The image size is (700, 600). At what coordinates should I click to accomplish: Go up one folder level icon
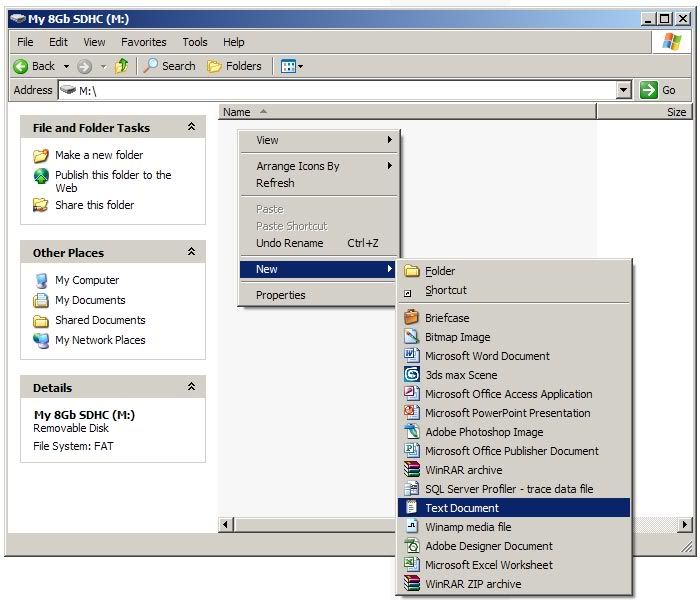point(121,66)
